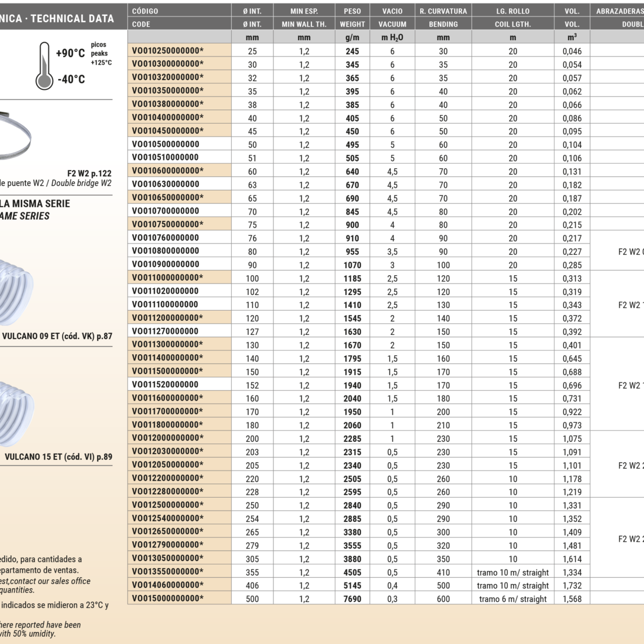Screen dimensions: 644x644
Task: Select product code VO010500000000
Action: [166, 145]
